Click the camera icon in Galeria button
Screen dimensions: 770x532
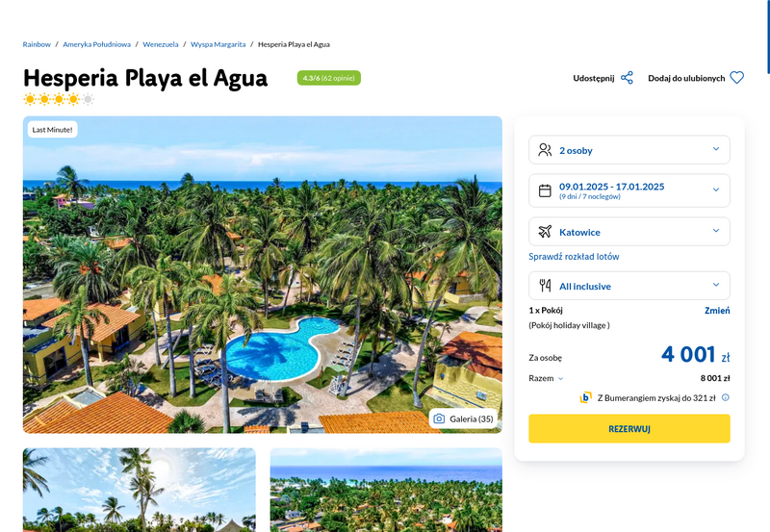[439, 418]
